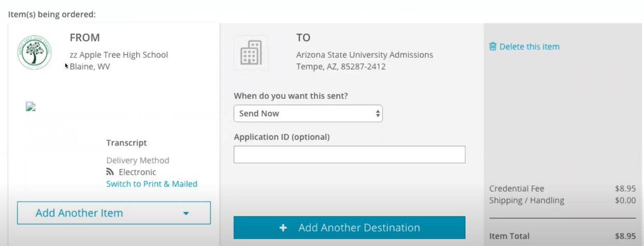
Task: Click the Apple Tree High School logo
Action: click(x=34, y=53)
